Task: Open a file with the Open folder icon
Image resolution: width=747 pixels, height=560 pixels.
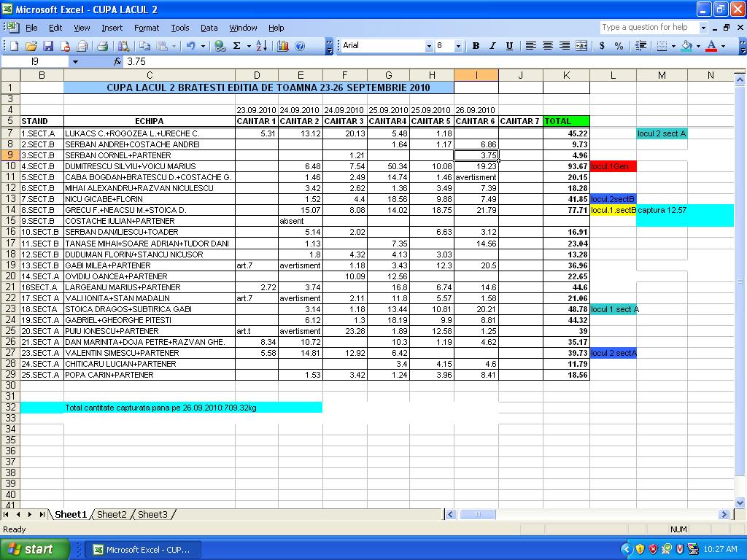Action: pos(31,46)
